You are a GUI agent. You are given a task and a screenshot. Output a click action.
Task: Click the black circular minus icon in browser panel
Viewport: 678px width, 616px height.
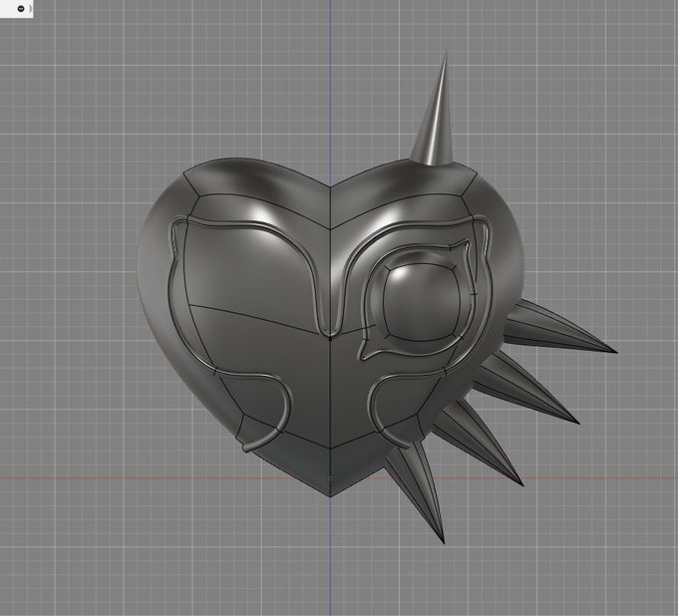point(21,9)
